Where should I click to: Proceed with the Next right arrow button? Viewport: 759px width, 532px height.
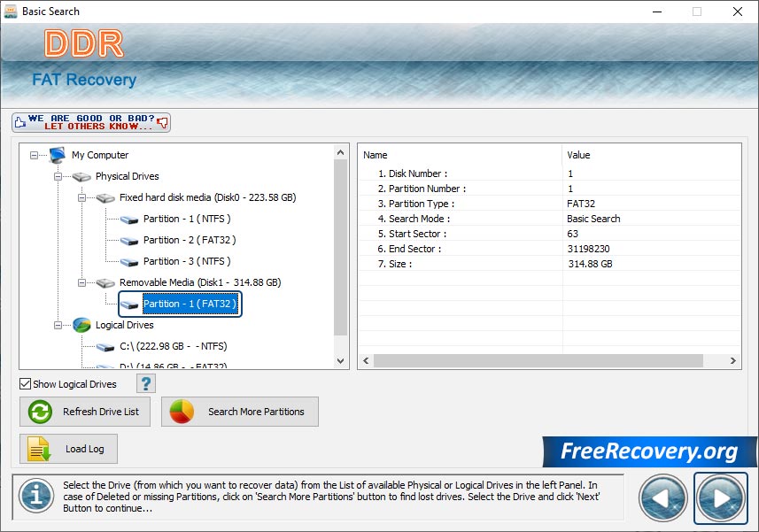[721, 498]
